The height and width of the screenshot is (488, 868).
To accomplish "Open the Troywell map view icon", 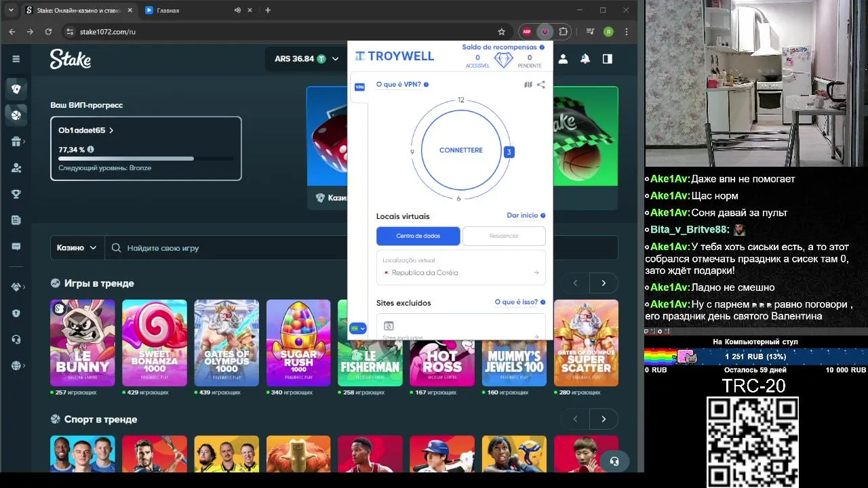I will pos(528,85).
